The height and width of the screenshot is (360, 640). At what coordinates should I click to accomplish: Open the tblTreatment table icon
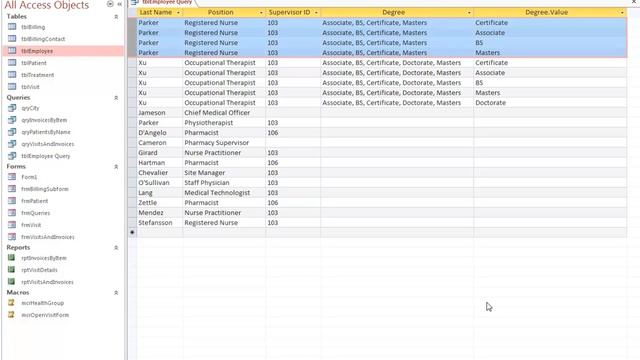click(12, 75)
